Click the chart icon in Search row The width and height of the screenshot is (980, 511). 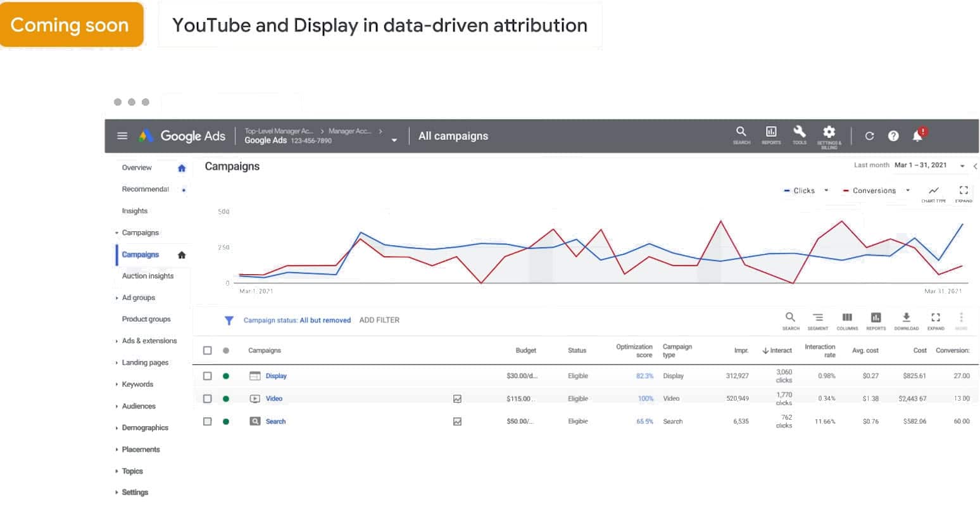(457, 422)
